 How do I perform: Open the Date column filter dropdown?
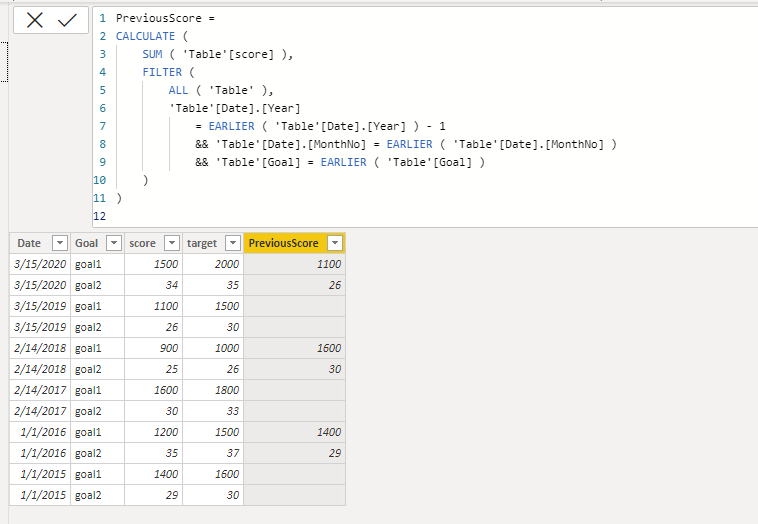click(59, 243)
